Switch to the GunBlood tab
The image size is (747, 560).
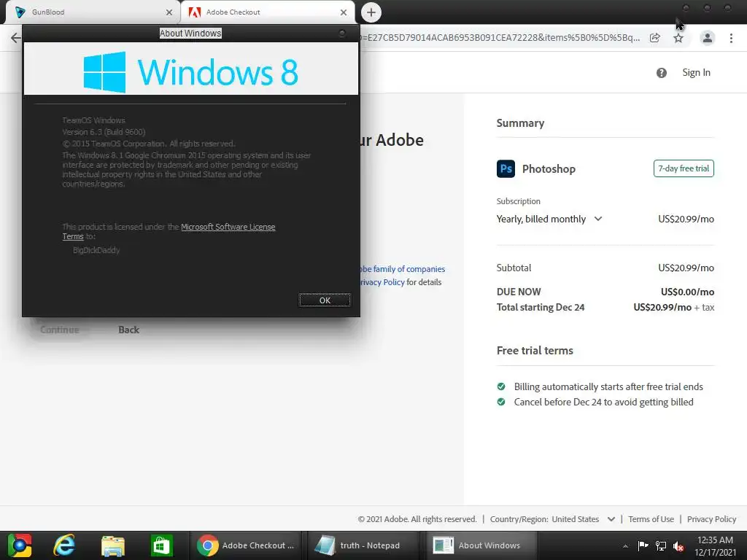[x=93, y=12]
